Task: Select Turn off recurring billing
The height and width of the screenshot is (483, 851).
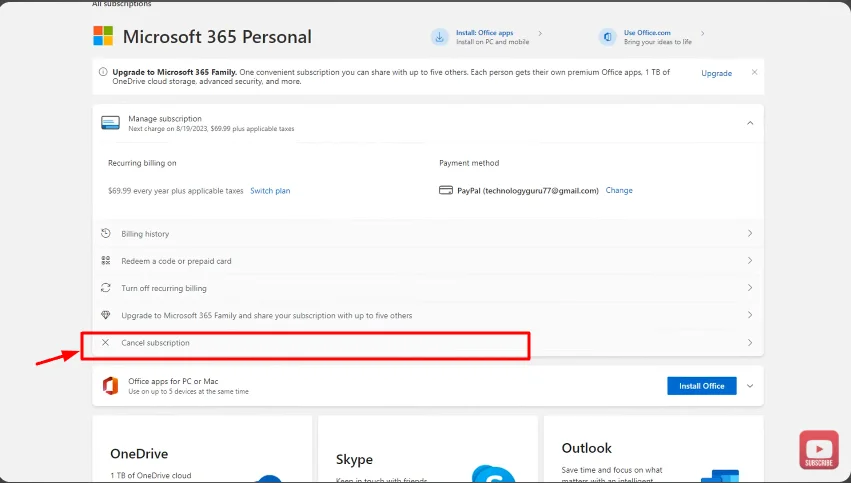Action: tap(428, 288)
